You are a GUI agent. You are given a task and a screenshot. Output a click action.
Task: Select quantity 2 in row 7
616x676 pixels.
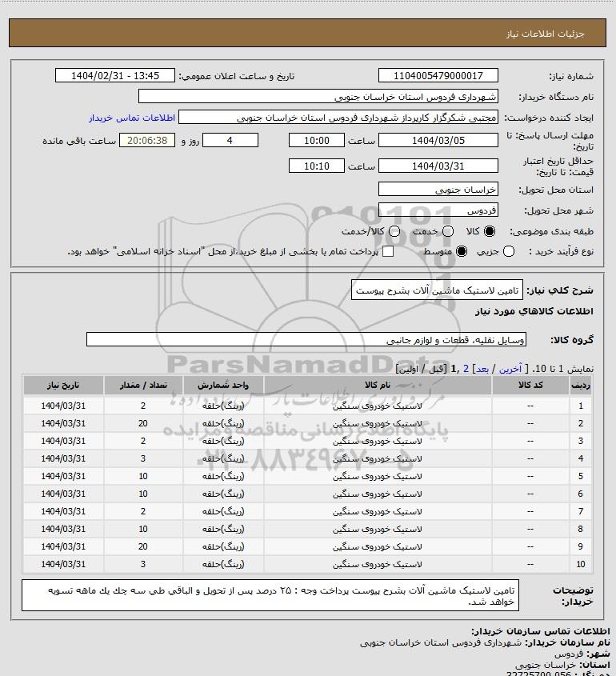143,511
